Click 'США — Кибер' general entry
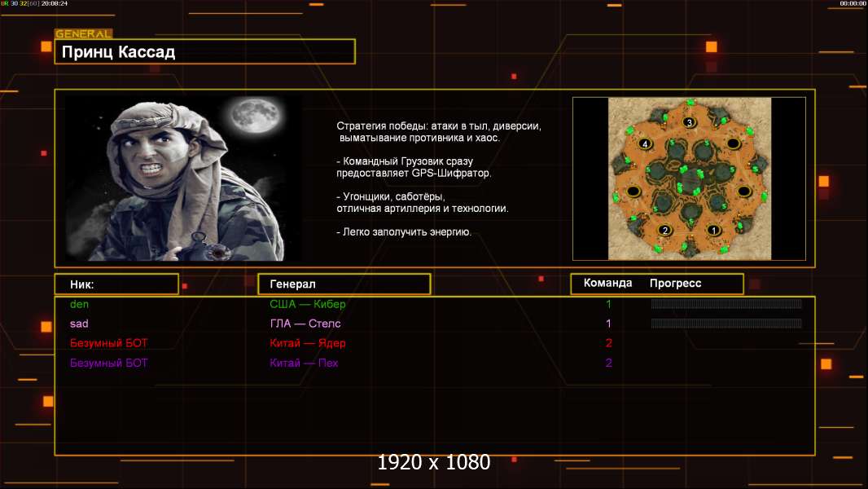The image size is (868, 489). click(x=307, y=304)
